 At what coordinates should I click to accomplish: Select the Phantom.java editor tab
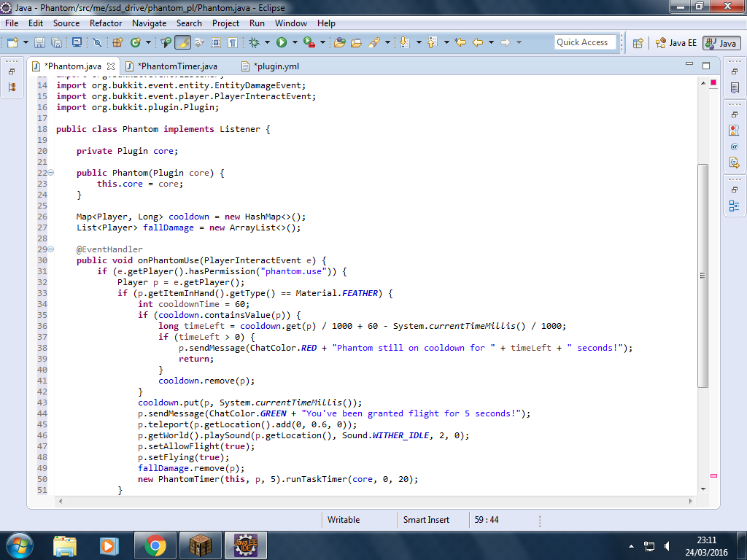(74, 66)
